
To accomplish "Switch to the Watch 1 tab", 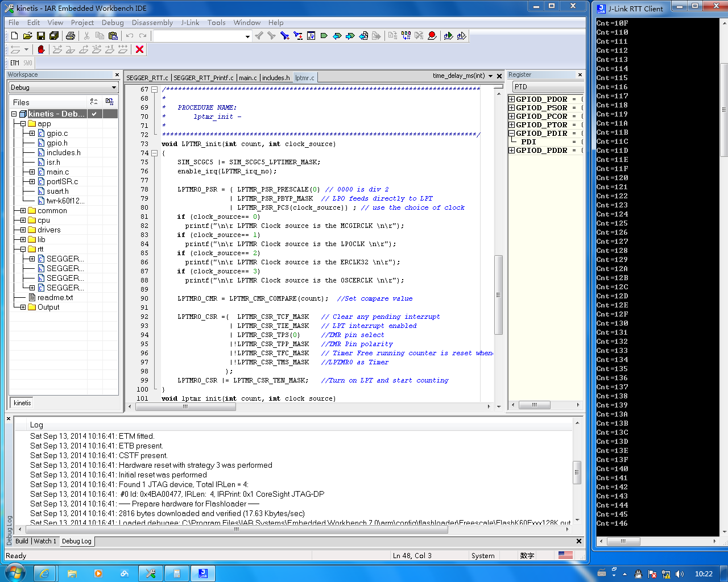I will point(45,541).
